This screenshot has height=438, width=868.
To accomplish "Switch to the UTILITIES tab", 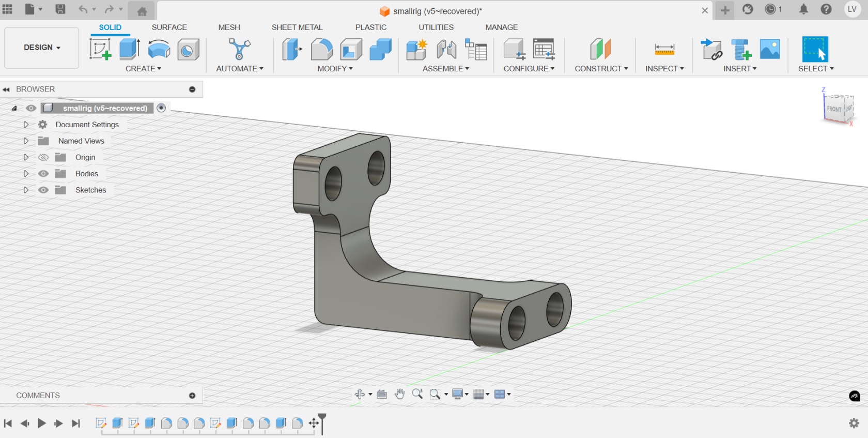I will (x=436, y=27).
